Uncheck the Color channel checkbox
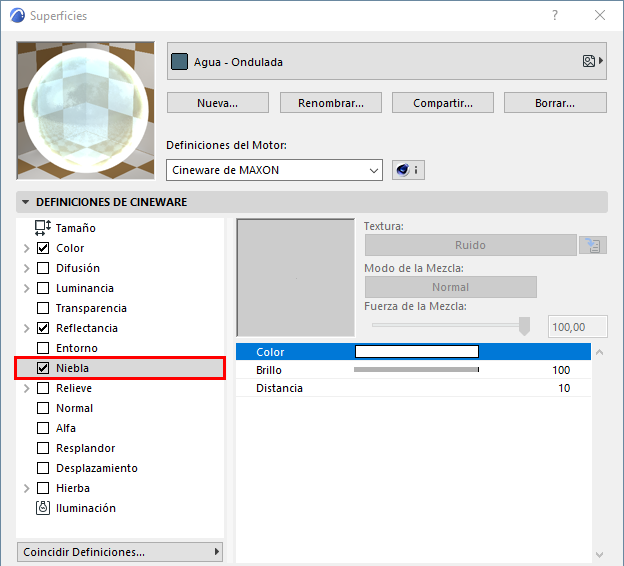This screenshot has height=566, width=624. 43,248
